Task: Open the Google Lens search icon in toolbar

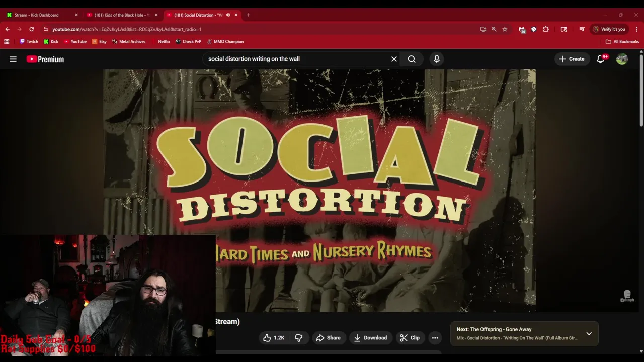Action: click(563, 29)
